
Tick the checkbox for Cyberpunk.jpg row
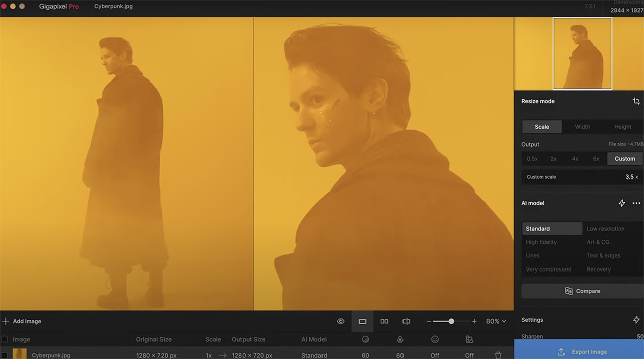pyautogui.click(x=4, y=355)
